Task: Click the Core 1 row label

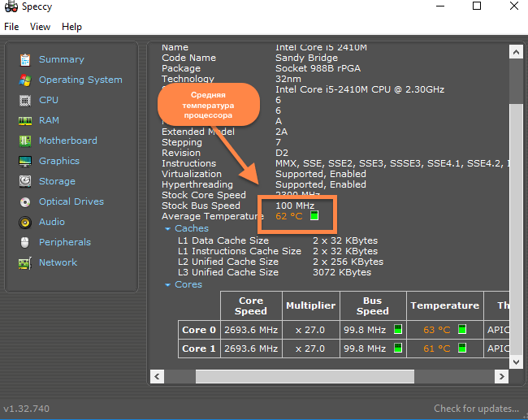Action: (199, 349)
